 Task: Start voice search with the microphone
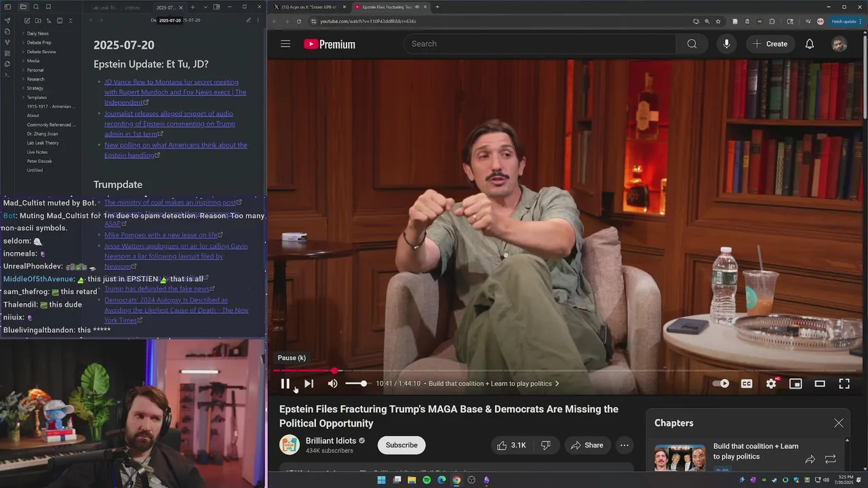[x=726, y=44]
